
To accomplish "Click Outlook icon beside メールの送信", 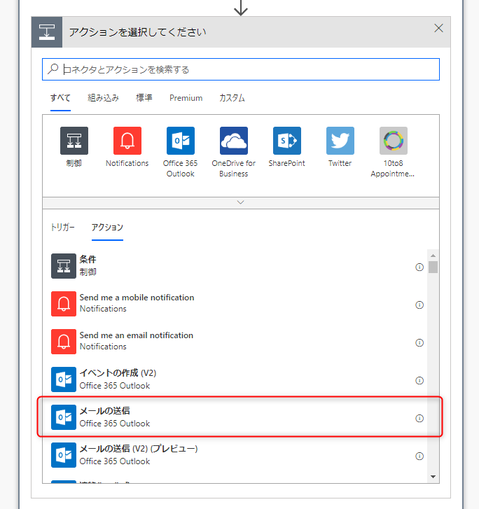I will click(64, 417).
